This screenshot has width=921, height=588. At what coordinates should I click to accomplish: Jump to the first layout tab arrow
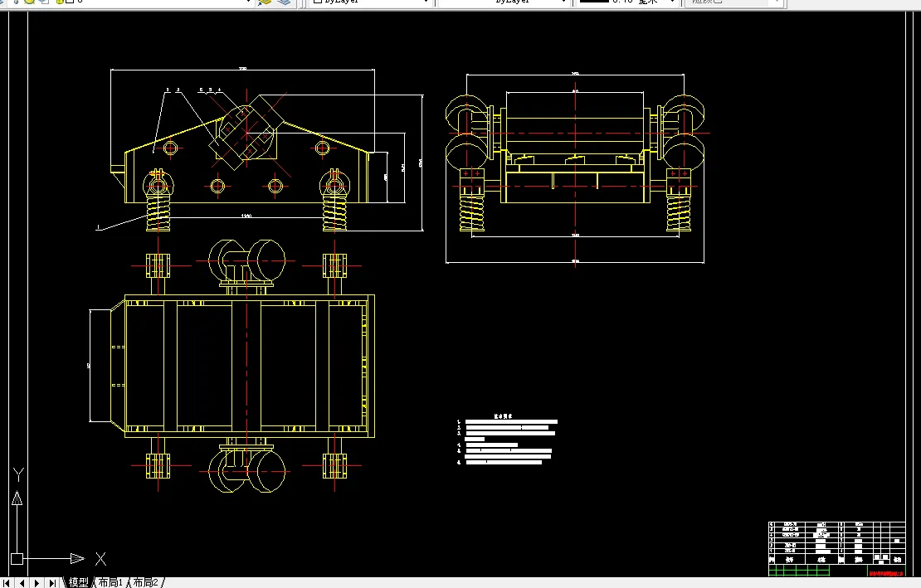click(7, 583)
